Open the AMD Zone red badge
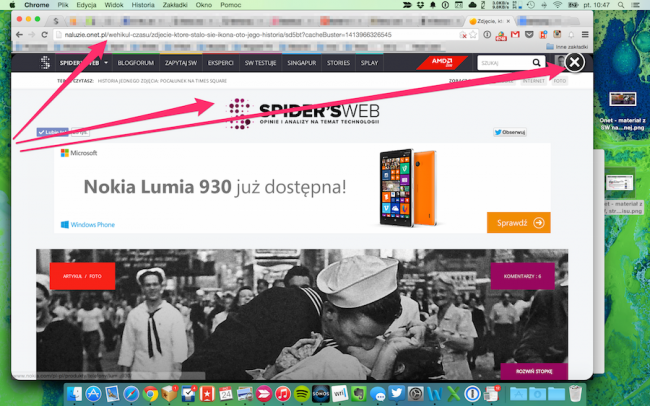This screenshot has height=406, width=650. pos(442,62)
